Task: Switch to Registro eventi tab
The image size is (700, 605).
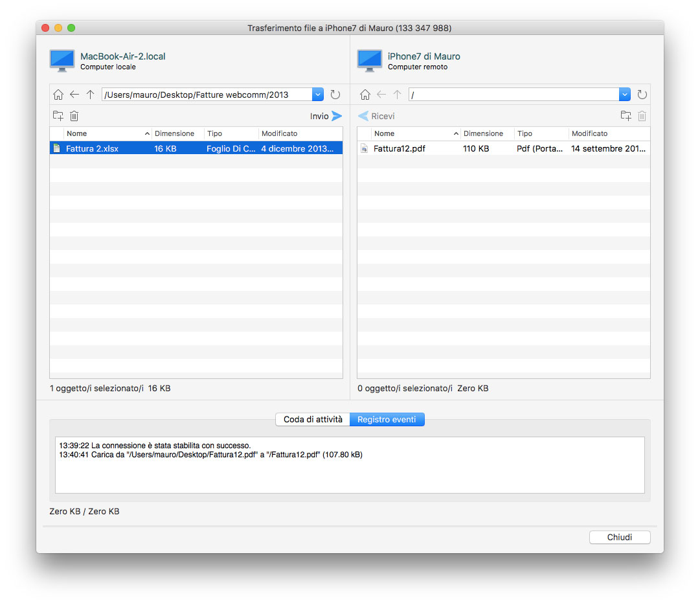Action: pos(387,419)
